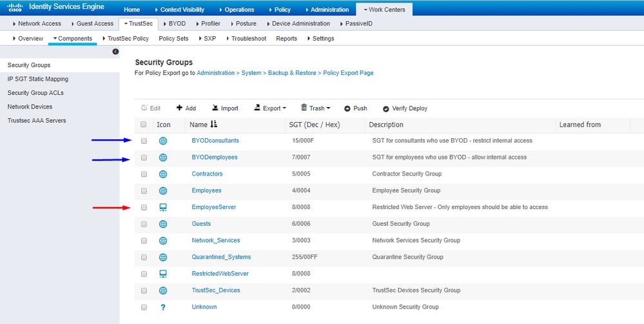This screenshot has width=644, height=324.
Task: Open the BYODconsultants security group link
Action: coord(215,141)
